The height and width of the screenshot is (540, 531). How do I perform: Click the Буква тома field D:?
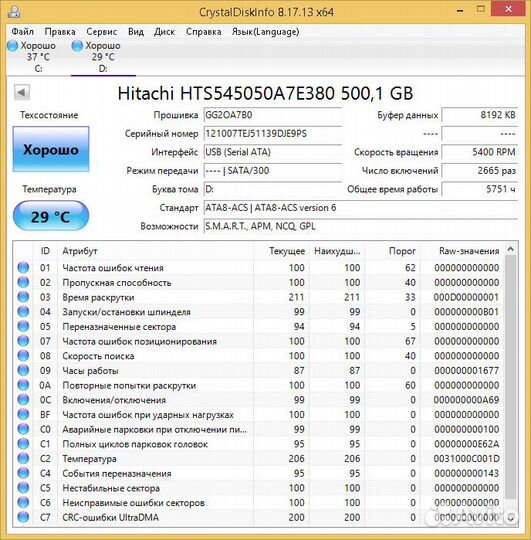[272, 189]
